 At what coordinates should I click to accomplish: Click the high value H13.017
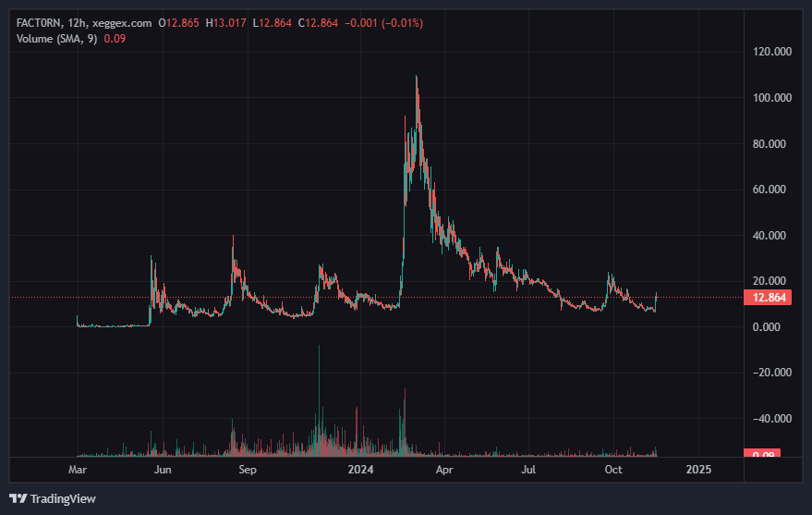pyautogui.click(x=225, y=23)
